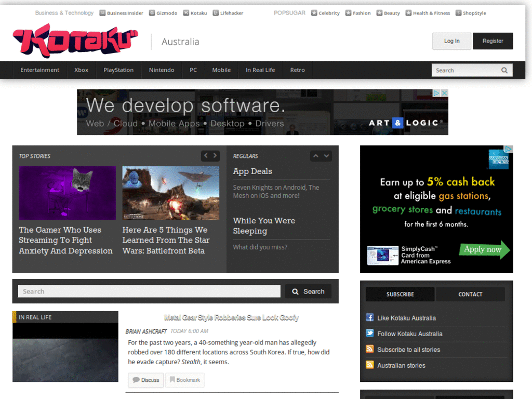The height and width of the screenshot is (399, 532).
Task: Click the RSS icon for Subscribe to all stories
Action: click(x=370, y=349)
